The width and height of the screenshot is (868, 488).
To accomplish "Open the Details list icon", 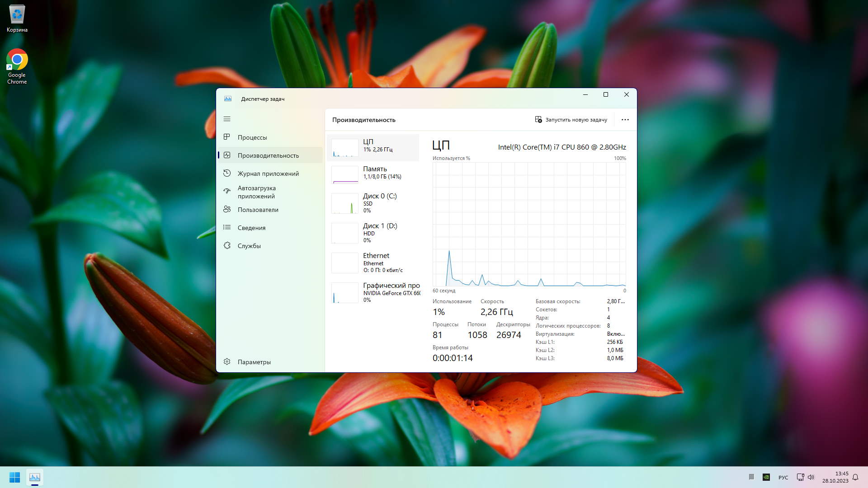I will coord(227,227).
